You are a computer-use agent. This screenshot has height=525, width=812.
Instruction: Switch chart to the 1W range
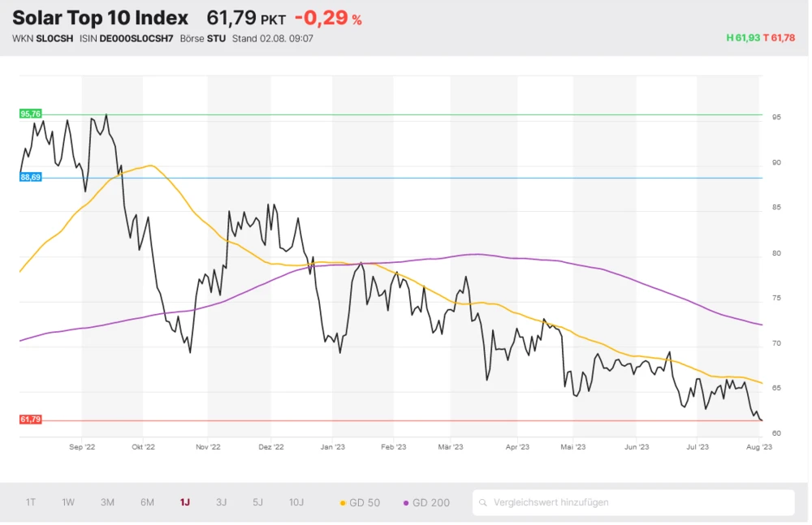68,502
